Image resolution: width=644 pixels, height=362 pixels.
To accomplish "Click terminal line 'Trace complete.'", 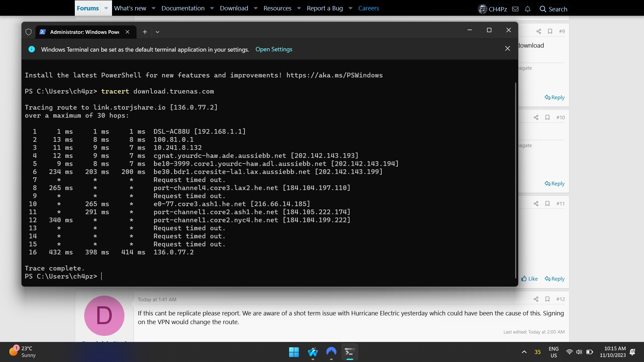I will point(55,268).
